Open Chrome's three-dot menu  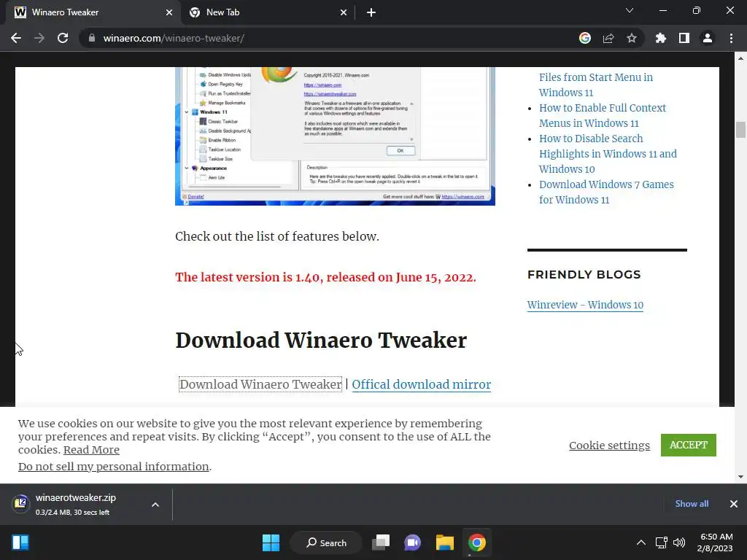[x=731, y=38]
